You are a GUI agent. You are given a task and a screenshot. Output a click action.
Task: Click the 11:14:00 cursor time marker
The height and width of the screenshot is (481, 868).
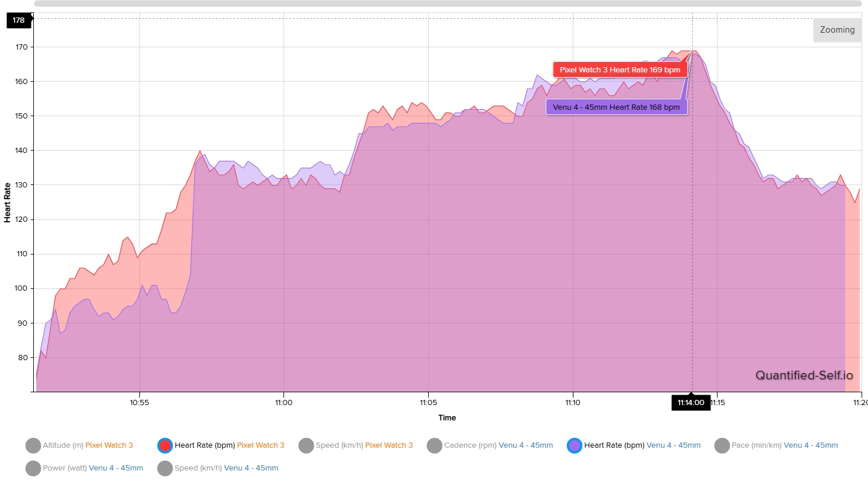pos(691,403)
